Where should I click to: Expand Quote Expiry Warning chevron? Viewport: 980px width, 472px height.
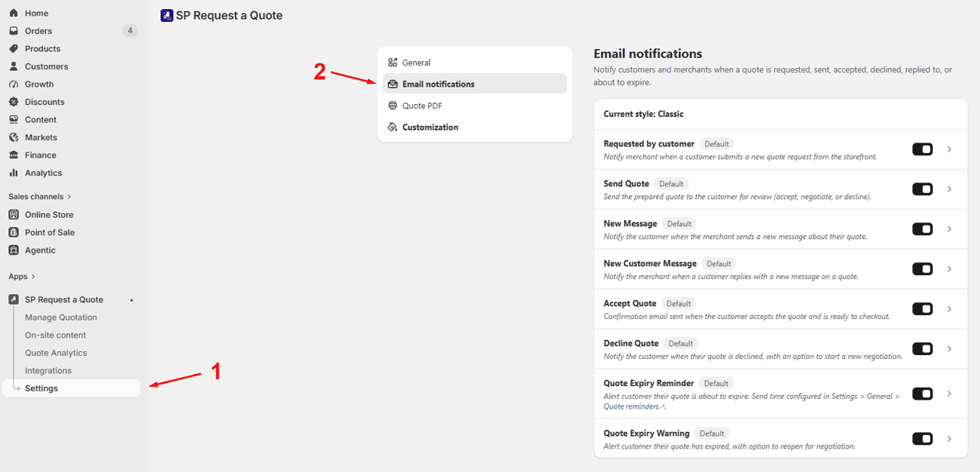tap(950, 439)
